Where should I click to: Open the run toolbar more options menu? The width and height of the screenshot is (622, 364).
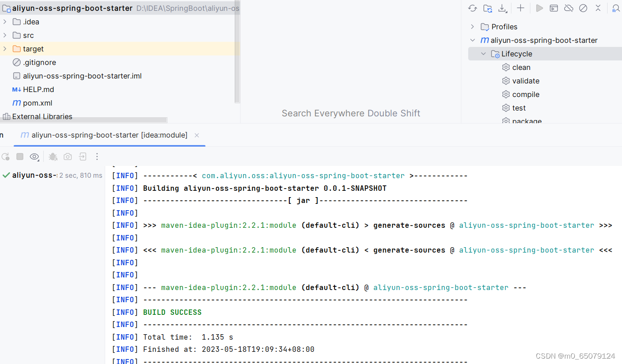[97, 157]
